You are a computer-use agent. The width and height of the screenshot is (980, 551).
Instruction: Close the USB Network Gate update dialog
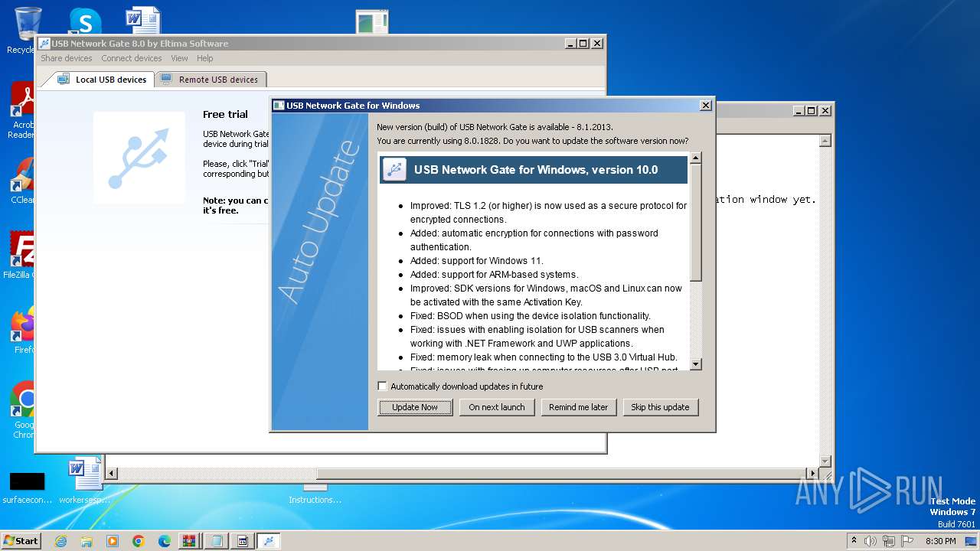(x=705, y=106)
